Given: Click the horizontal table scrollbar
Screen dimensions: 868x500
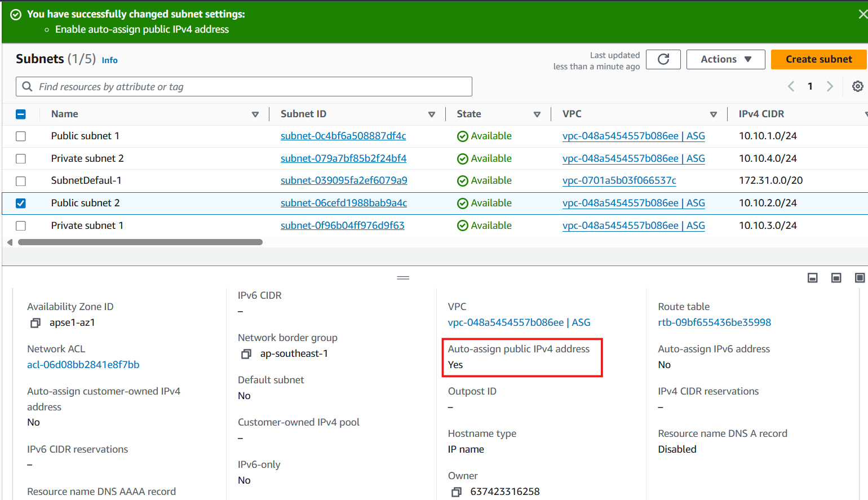Looking at the screenshot, I should pos(140,242).
